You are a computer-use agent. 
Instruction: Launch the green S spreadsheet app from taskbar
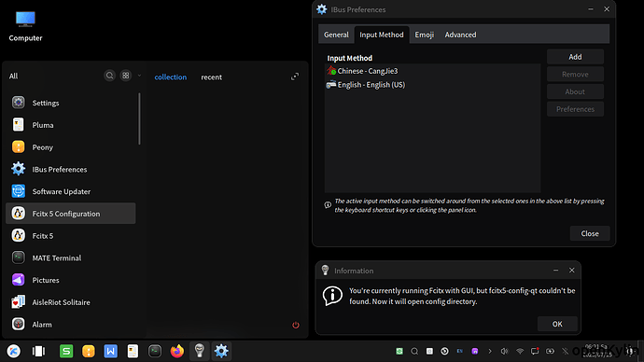66,351
